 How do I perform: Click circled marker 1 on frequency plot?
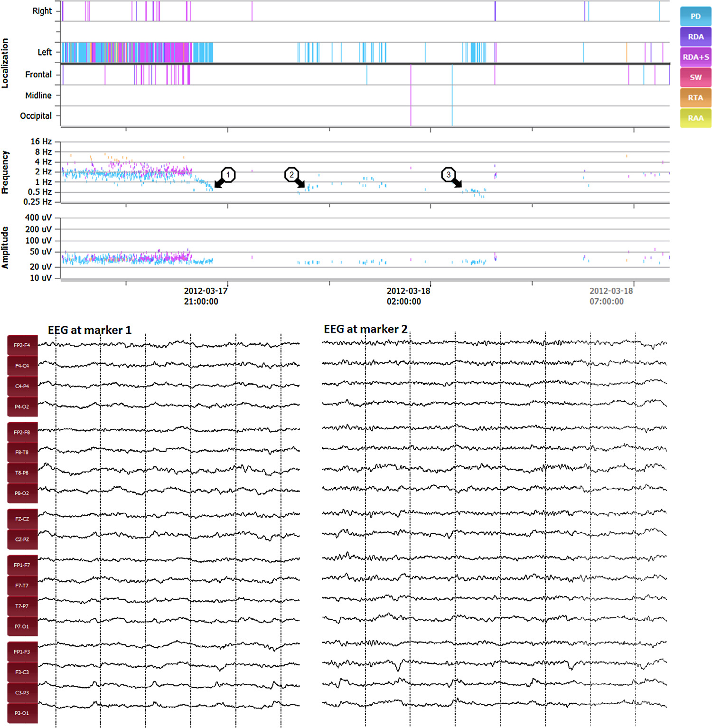pos(228,175)
